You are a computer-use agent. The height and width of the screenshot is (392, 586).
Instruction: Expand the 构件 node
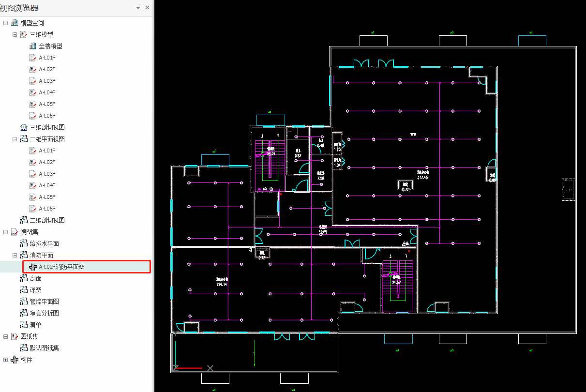coord(6,360)
